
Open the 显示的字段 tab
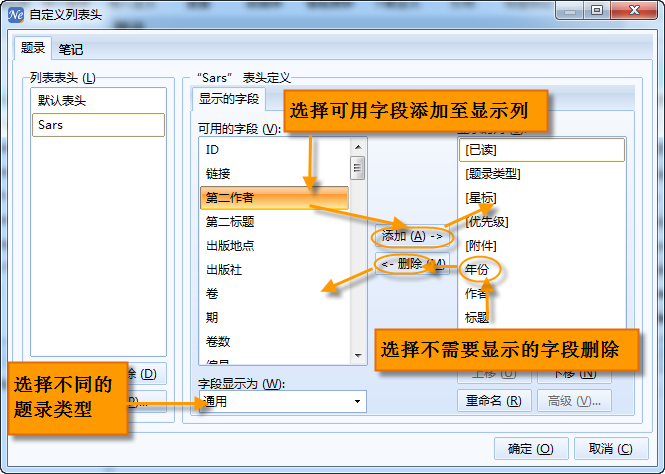click(229, 99)
